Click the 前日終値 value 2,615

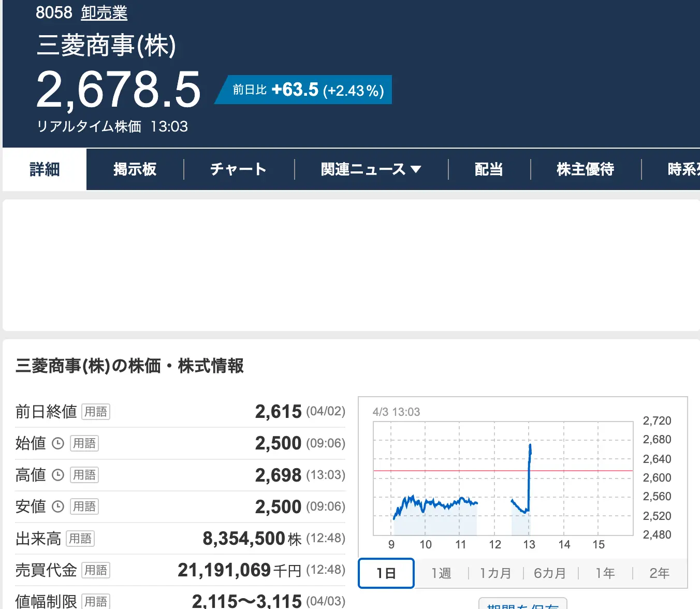tap(278, 412)
